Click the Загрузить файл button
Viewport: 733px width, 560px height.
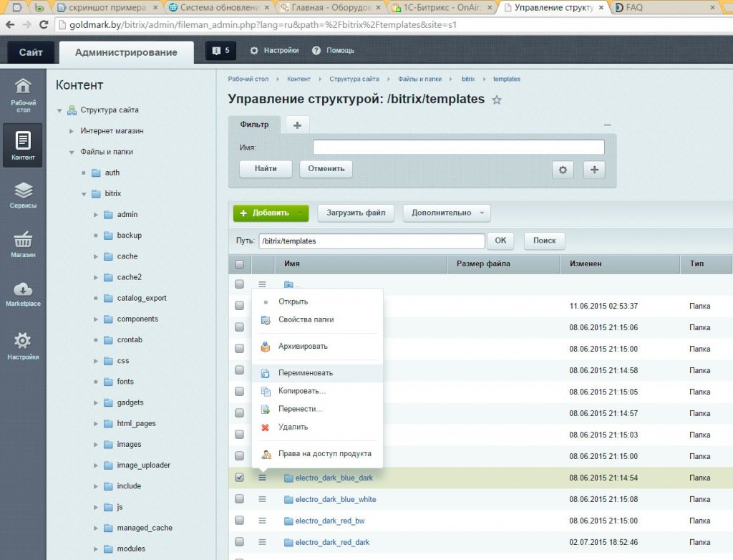[356, 213]
